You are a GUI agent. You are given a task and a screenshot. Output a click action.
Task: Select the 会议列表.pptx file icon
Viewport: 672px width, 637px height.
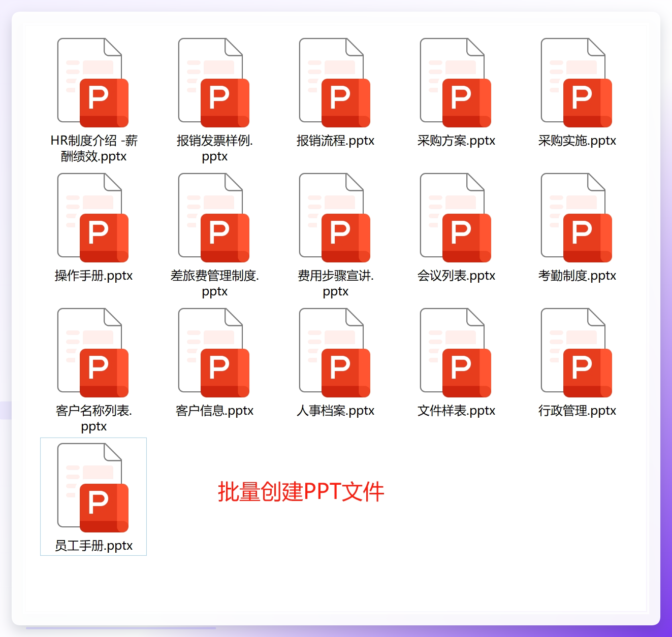(x=456, y=218)
